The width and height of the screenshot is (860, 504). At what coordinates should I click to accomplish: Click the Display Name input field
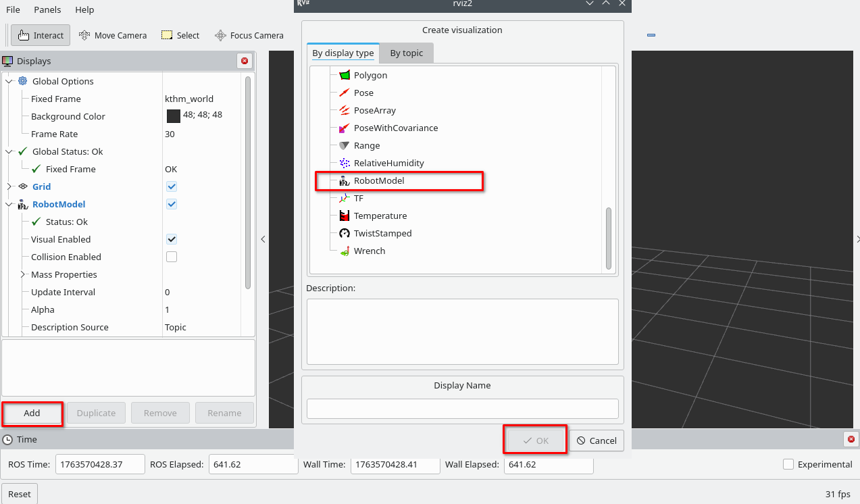(463, 409)
